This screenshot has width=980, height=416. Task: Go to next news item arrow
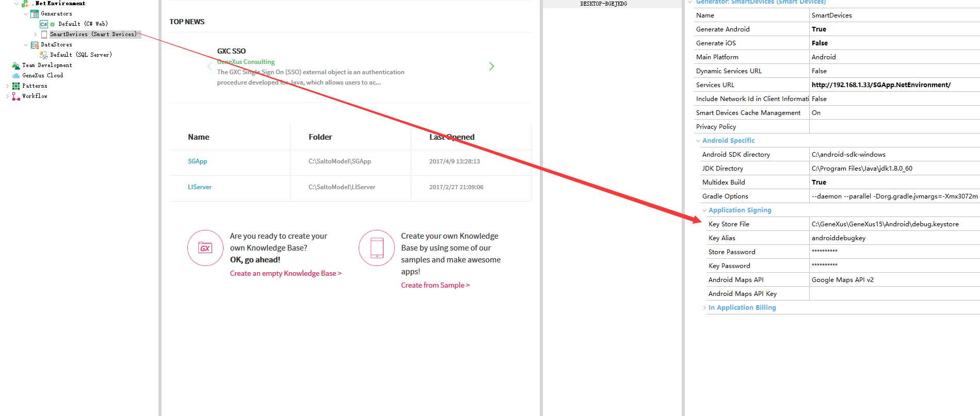coord(491,66)
